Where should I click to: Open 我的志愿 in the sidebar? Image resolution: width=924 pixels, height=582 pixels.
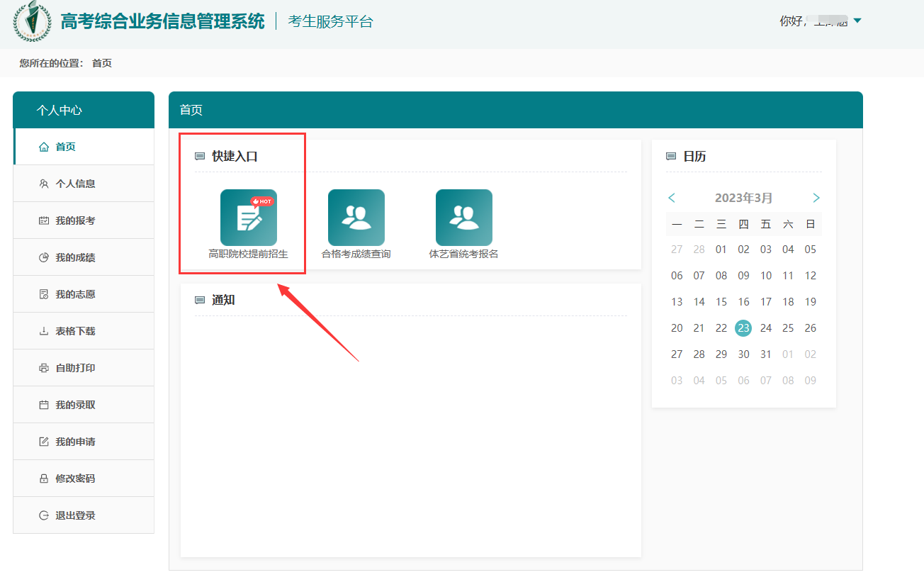click(84, 294)
